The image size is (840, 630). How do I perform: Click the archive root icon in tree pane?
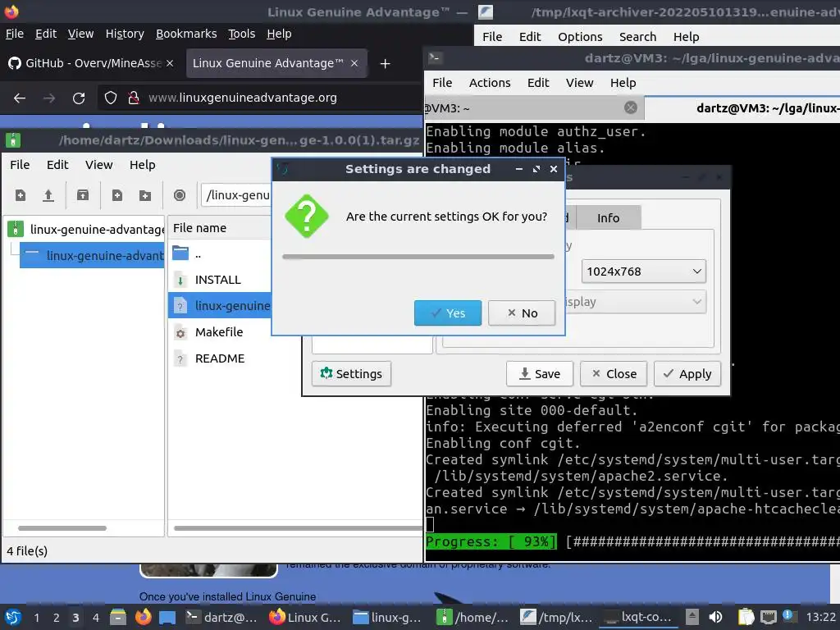tap(15, 230)
